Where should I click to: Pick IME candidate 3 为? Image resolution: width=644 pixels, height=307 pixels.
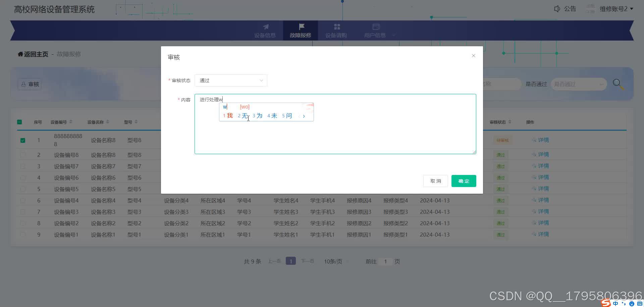(x=258, y=116)
